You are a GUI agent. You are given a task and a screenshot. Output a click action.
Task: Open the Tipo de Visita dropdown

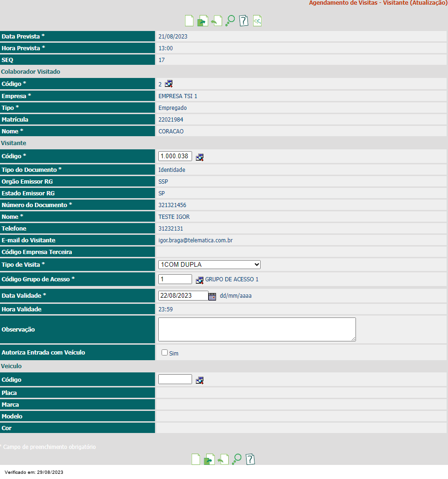click(209, 264)
